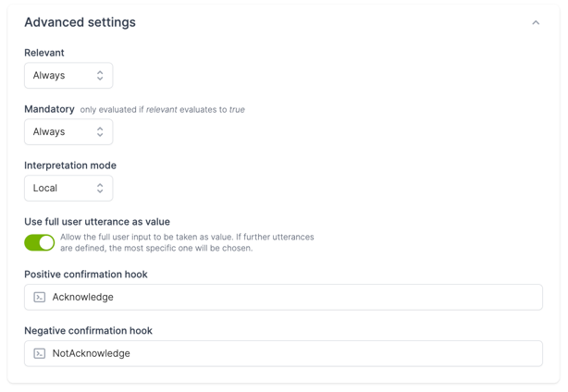Click the terminal icon beside Acknowledge

(x=40, y=297)
